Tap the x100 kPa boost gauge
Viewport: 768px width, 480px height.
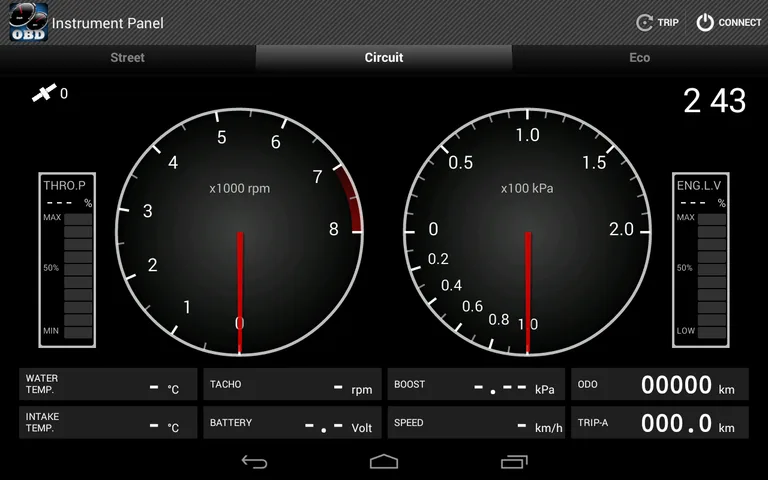click(x=528, y=232)
